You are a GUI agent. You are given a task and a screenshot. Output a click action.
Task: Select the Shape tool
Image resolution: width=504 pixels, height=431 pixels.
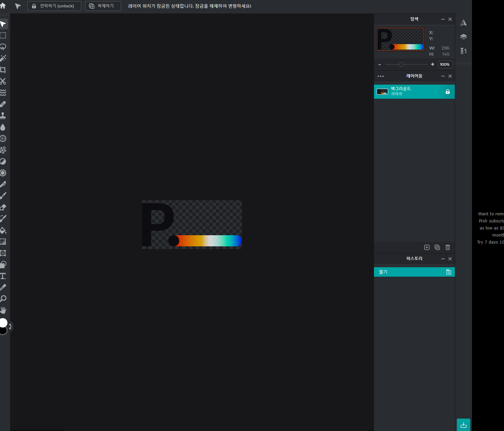point(3,265)
